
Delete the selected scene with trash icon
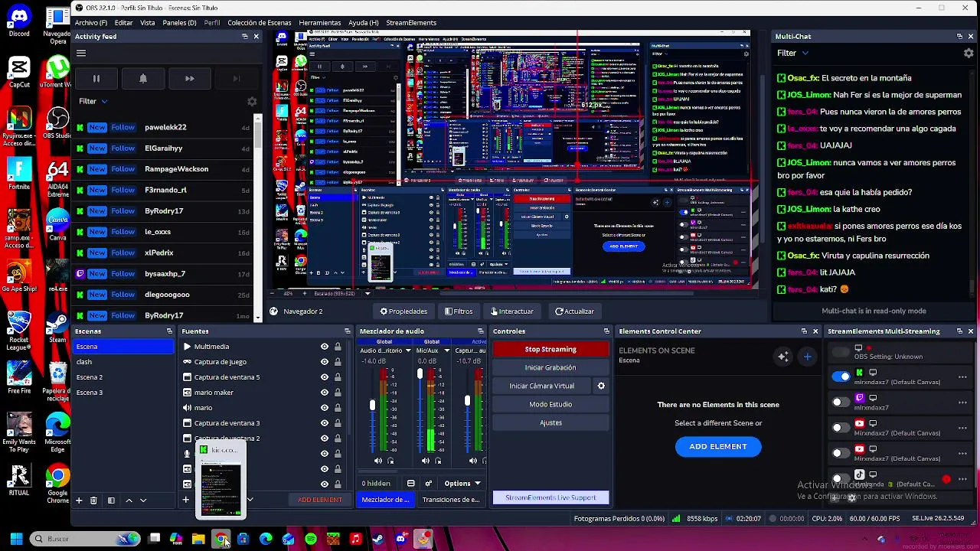[x=93, y=500]
